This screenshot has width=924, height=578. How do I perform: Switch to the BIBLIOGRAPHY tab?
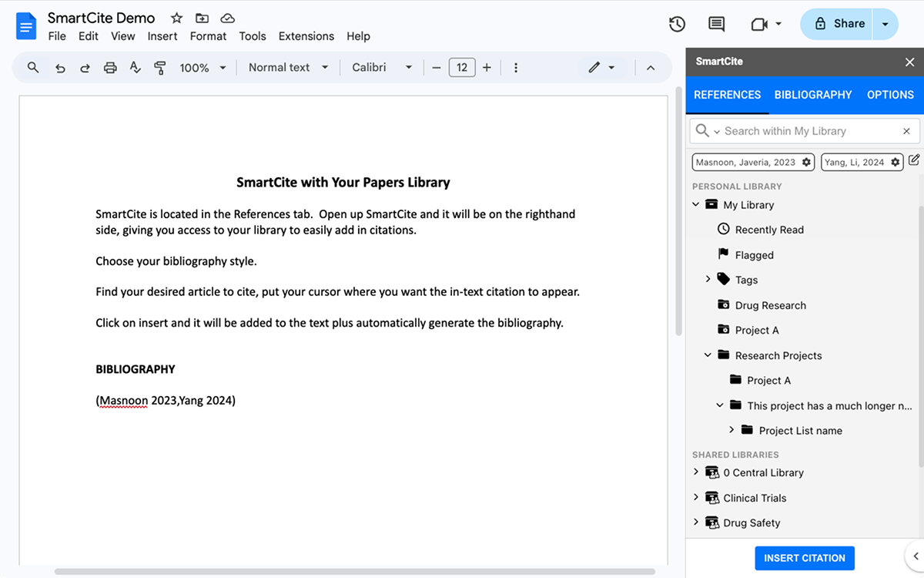(x=813, y=95)
